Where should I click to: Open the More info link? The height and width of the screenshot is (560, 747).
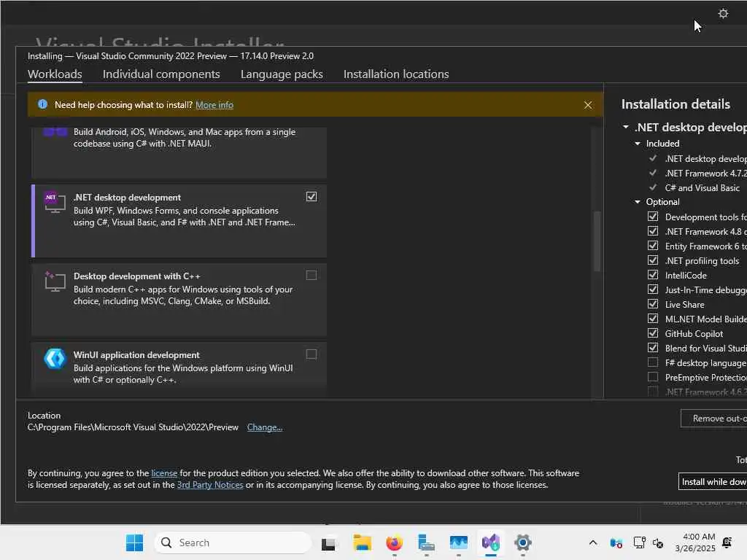pos(214,105)
